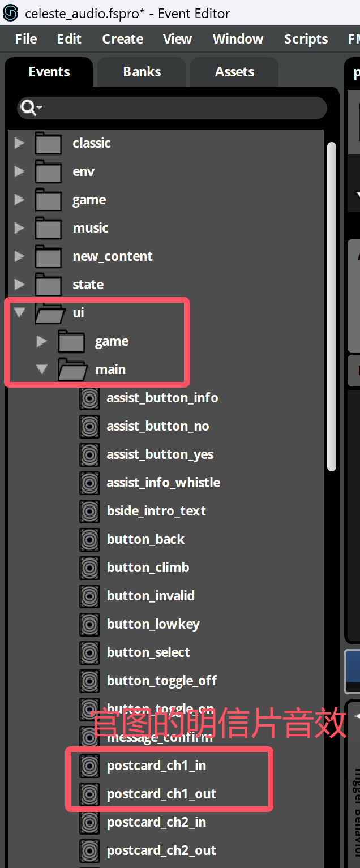Screen dimensions: 360x868
Task: Click the search magnifier icon
Action: coord(28,107)
